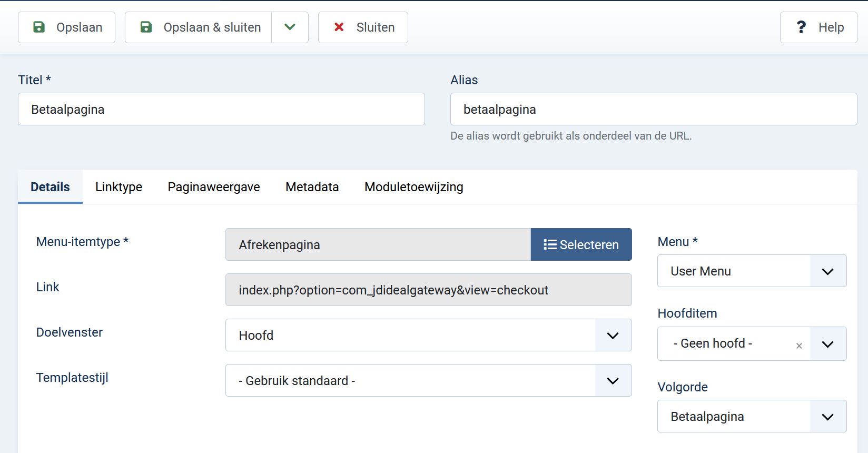
Task: Click the Link field with index.php URL
Action: (428, 290)
